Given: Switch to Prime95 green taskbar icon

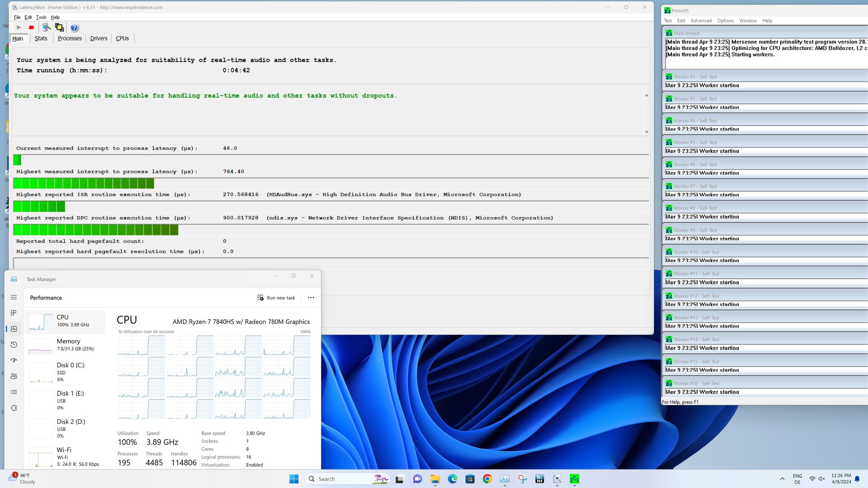Looking at the screenshot, I should pos(574,479).
